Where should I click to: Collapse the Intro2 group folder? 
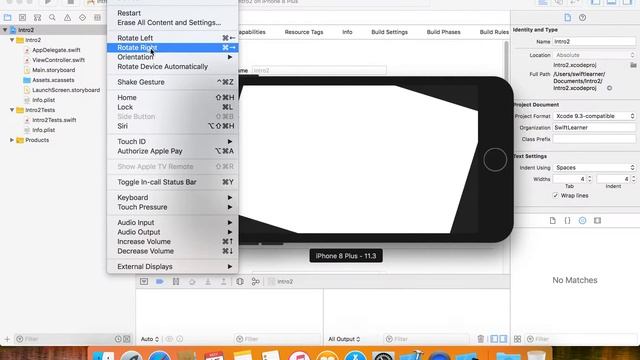coord(12,40)
